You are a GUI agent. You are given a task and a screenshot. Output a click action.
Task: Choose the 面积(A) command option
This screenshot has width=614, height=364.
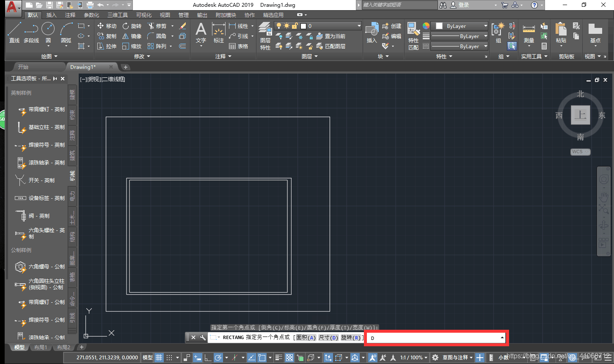point(306,337)
